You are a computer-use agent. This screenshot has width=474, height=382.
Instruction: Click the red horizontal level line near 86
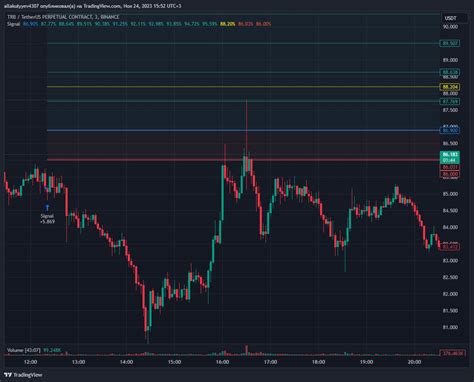(x=243, y=160)
